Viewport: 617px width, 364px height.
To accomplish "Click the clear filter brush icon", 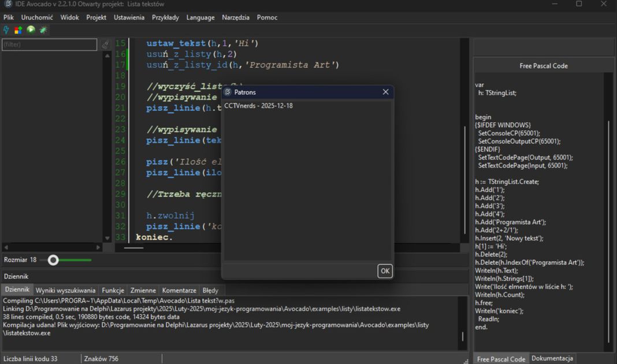I will 105,44.
